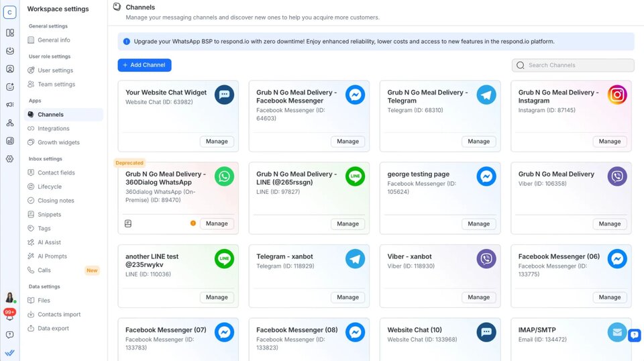This screenshot has width=644, height=361.
Task: Open the settings gear in left rail
Action: pyautogui.click(x=10, y=159)
